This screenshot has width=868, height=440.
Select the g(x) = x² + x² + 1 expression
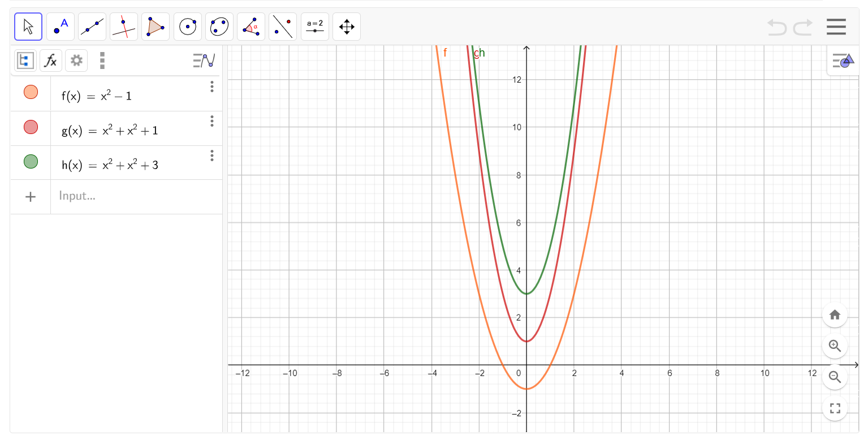pos(110,130)
